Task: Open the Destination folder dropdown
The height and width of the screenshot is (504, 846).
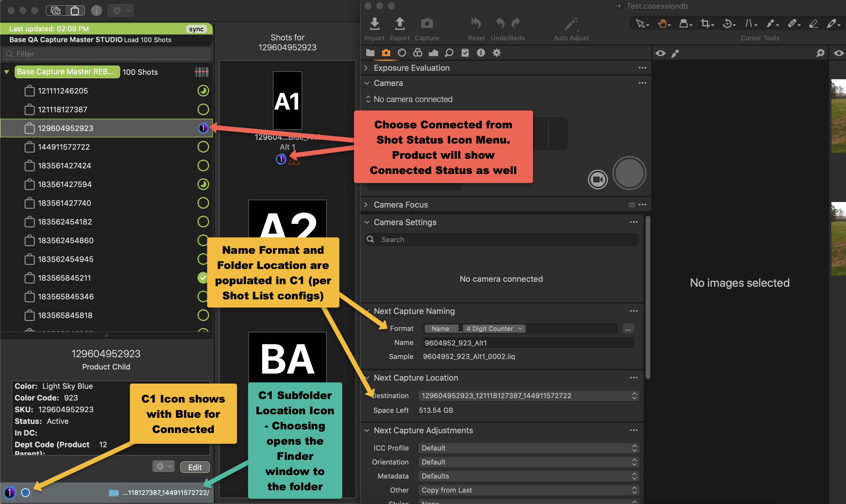Action: click(x=528, y=396)
